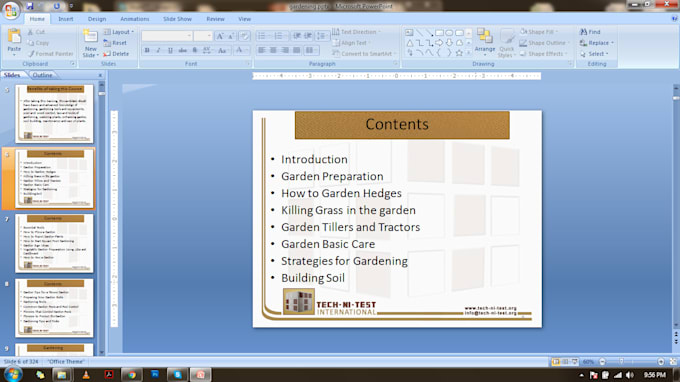Open Change Case options

coord(222,50)
